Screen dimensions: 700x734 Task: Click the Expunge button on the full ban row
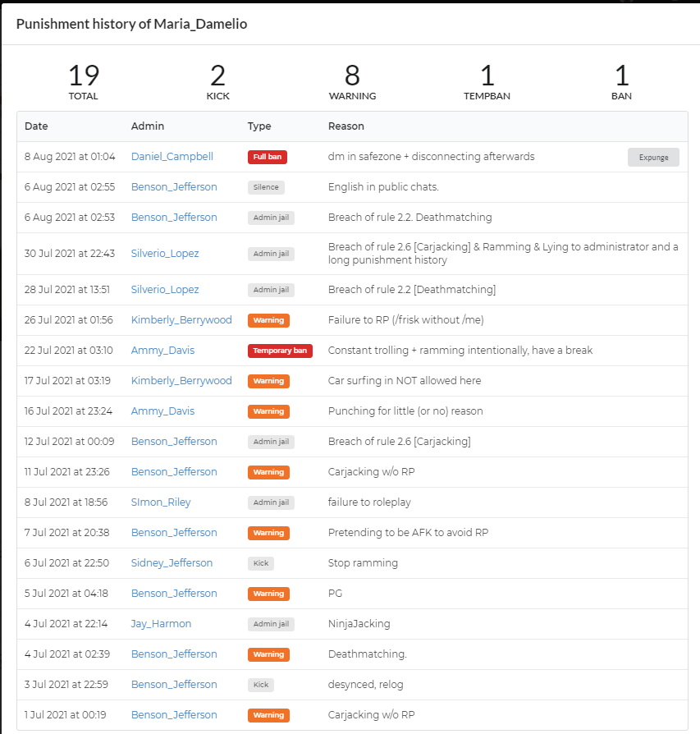pos(653,158)
